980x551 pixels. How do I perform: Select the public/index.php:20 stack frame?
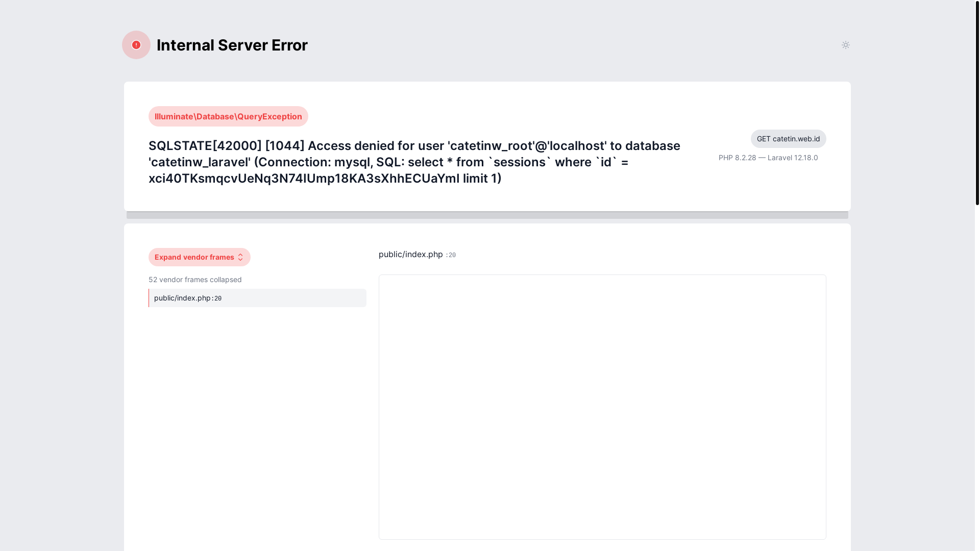tap(257, 298)
